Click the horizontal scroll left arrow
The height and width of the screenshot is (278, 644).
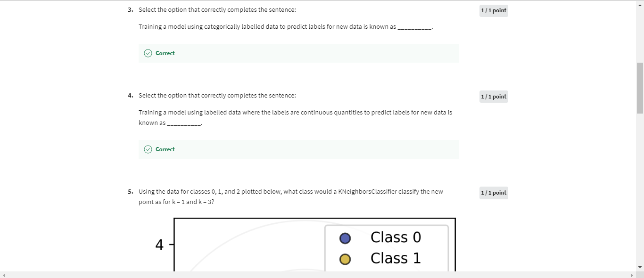point(3,275)
